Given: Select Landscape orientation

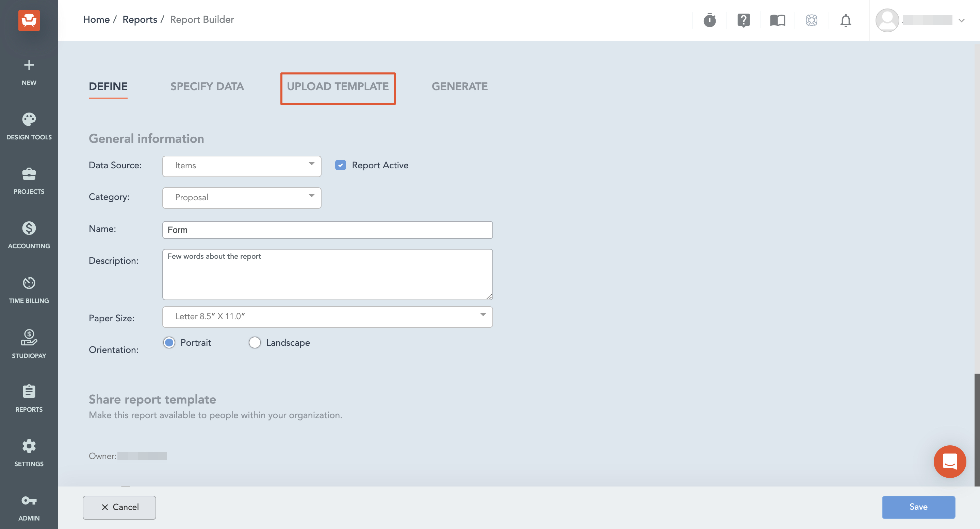Looking at the screenshot, I should click(x=255, y=342).
